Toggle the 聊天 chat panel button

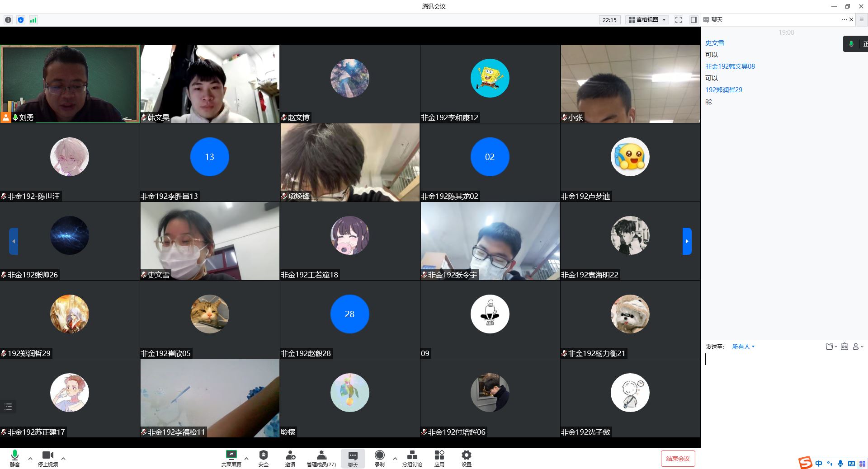pos(353,457)
